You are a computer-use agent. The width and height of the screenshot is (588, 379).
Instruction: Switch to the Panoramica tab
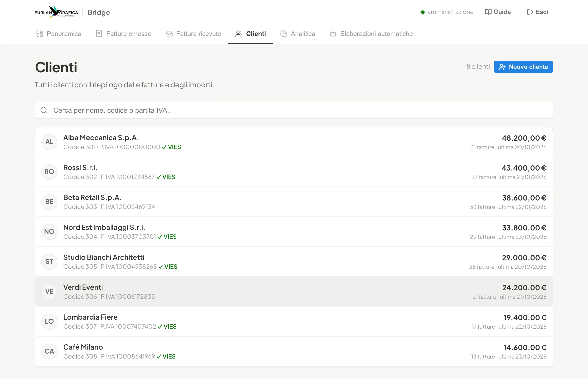point(59,34)
